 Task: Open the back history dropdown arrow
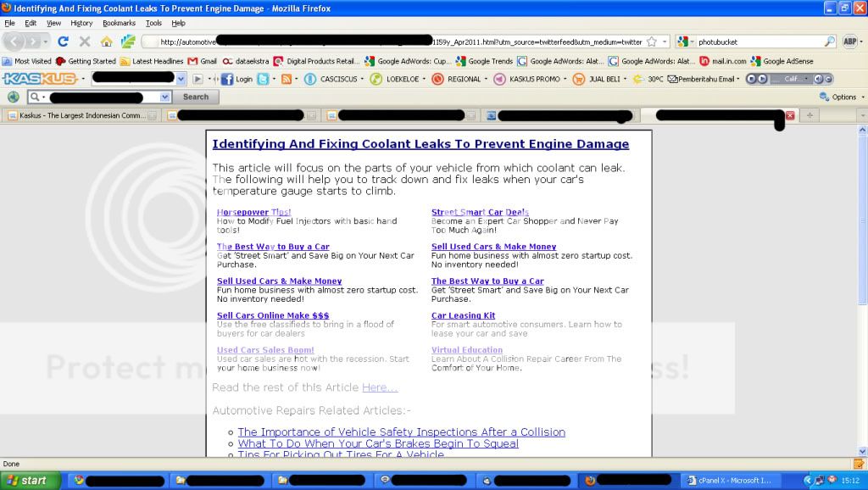(x=46, y=42)
